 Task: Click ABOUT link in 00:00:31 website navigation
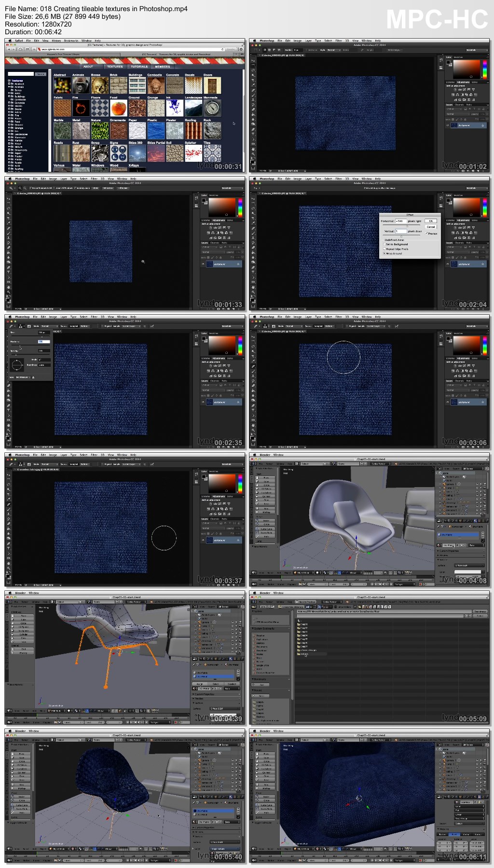88,67
